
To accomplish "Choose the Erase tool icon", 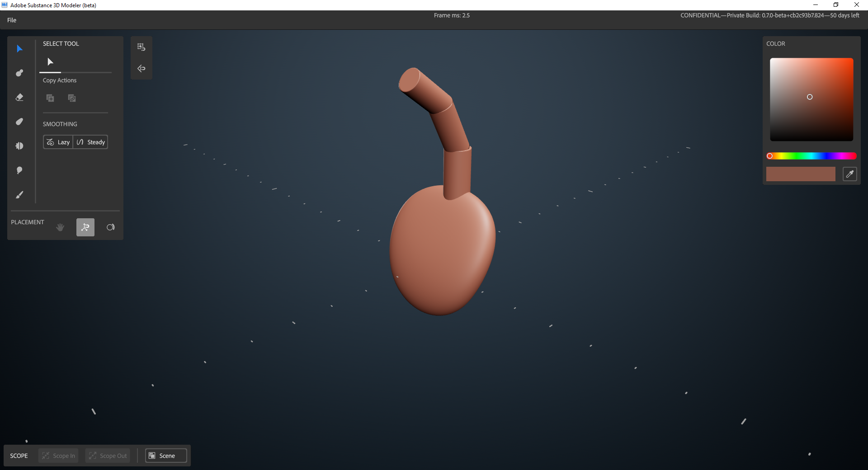I will [x=19, y=98].
